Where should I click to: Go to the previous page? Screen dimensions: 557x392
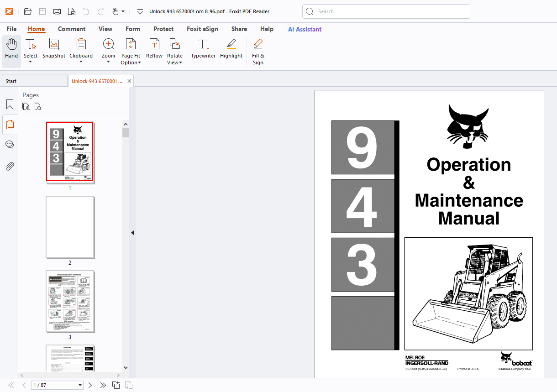pos(24,385)
